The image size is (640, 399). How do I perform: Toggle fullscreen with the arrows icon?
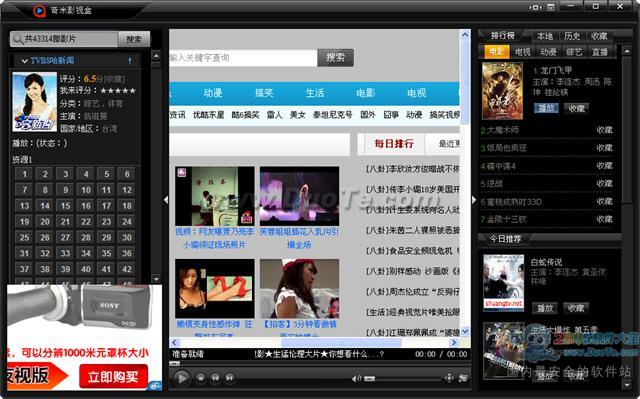tap(449, 378)
